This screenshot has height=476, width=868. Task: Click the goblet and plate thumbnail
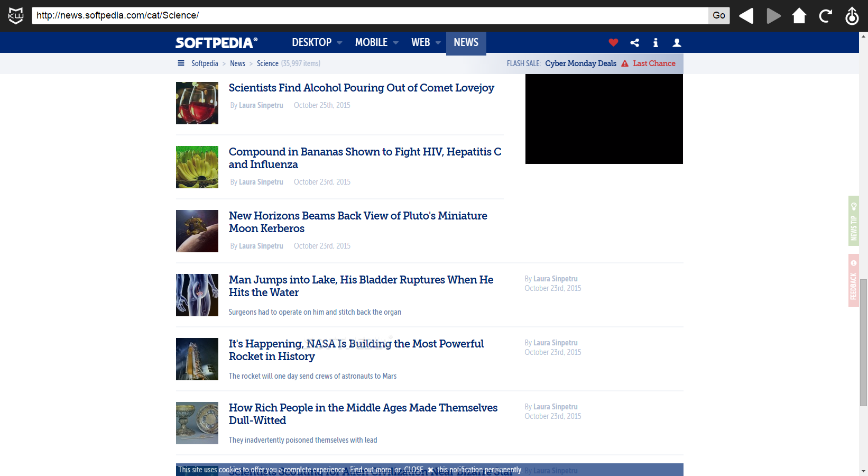(197, 423)
